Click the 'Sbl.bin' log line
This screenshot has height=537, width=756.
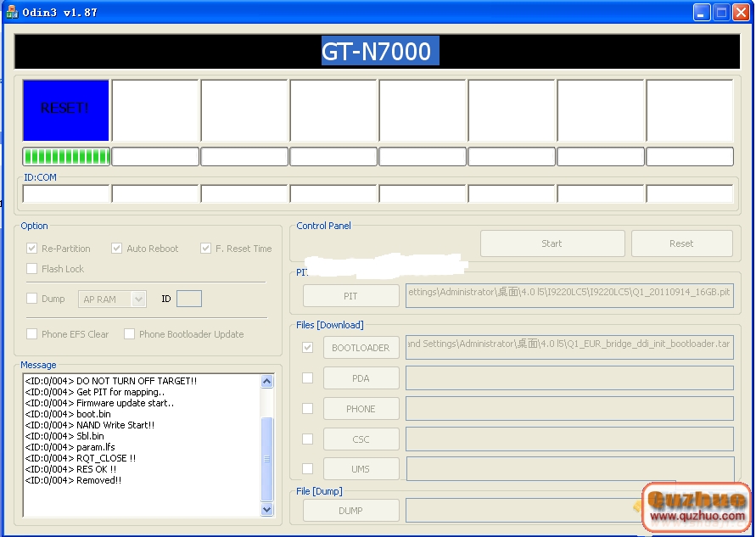coord(64,436)
